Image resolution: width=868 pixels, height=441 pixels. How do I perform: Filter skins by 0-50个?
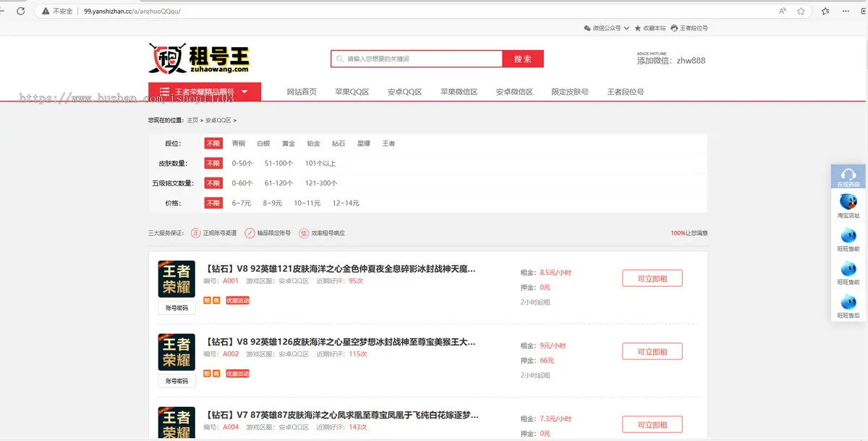[242, 164]
